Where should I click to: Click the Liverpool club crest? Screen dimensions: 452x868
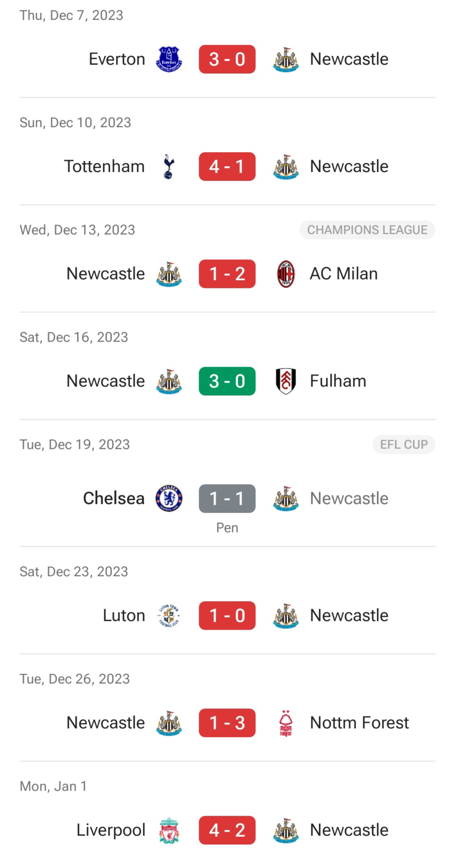coord(169,830)
